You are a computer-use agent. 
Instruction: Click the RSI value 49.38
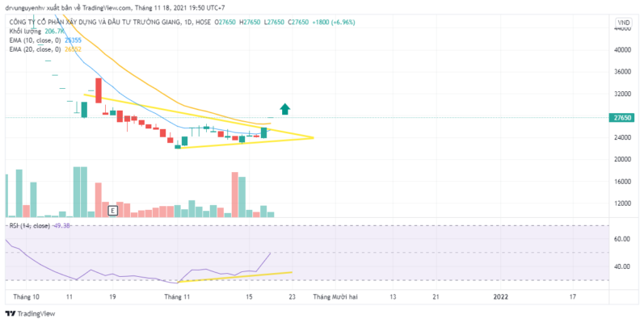(61, 226)
